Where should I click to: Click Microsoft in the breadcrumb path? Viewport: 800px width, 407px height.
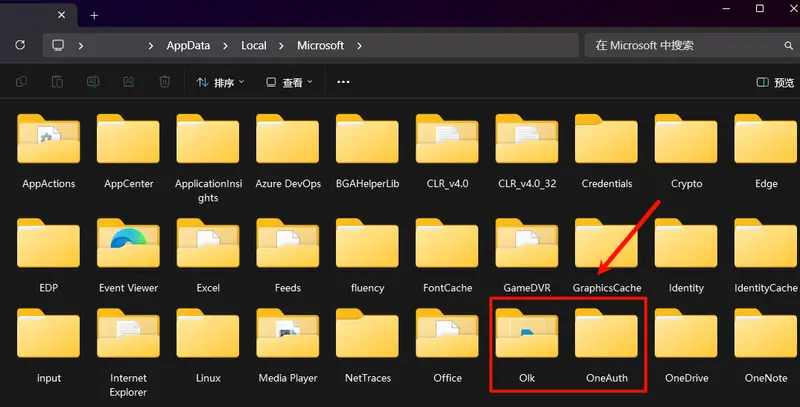320,45
